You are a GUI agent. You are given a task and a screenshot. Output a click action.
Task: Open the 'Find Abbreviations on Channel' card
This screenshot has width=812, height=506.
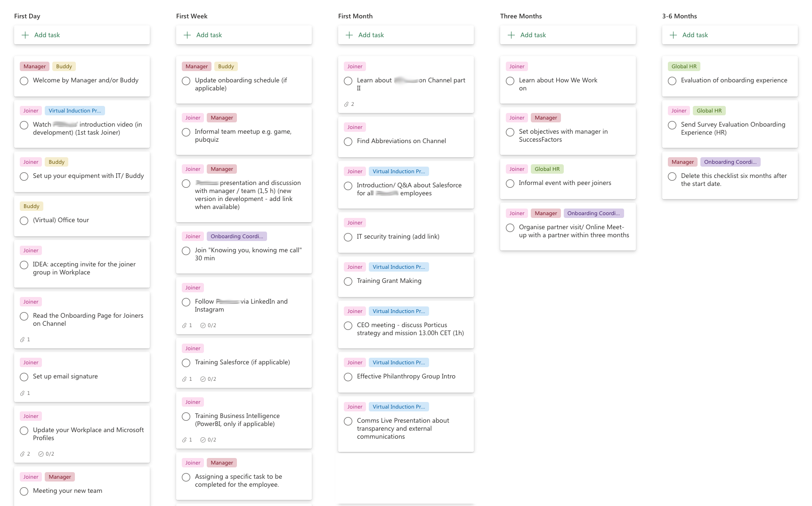point(406,137)
